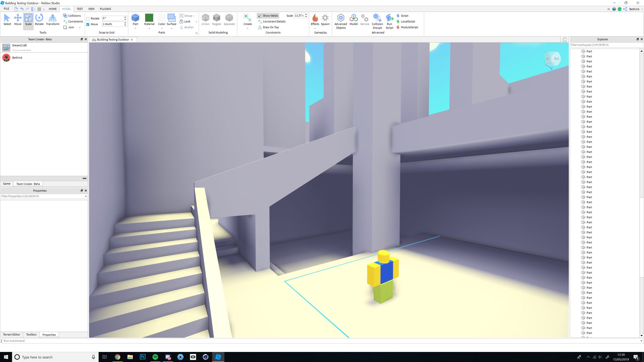Toggle the Join checkbox
The width and height of the screenshot is (644, 362).
(65, 27)
